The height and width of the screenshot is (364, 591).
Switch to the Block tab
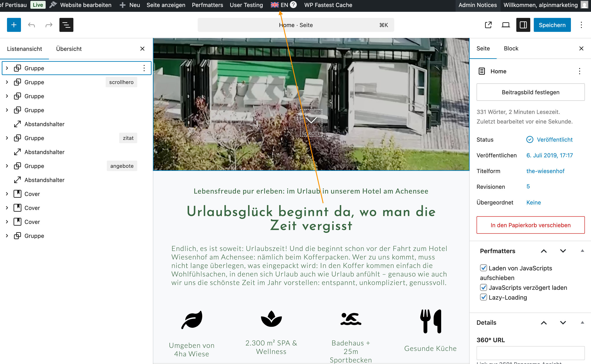click(x=511, y=48)
